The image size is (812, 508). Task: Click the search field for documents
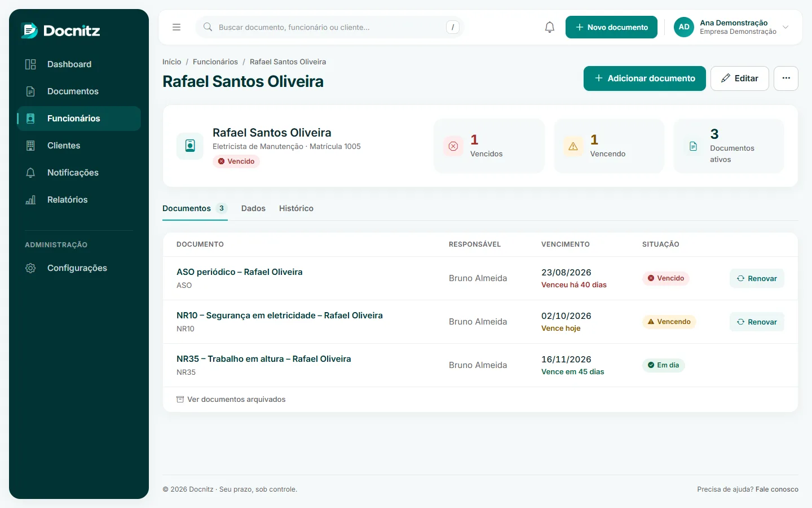[329, 27]
